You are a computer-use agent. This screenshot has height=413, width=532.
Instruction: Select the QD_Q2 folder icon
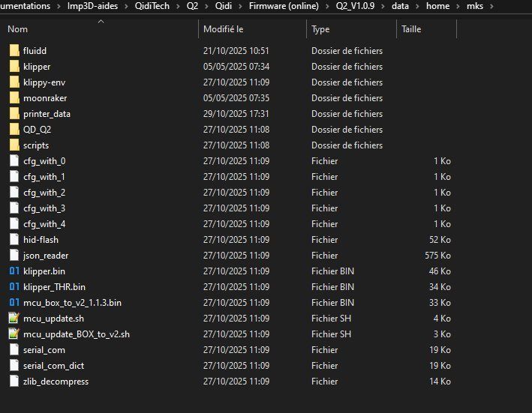14,130
